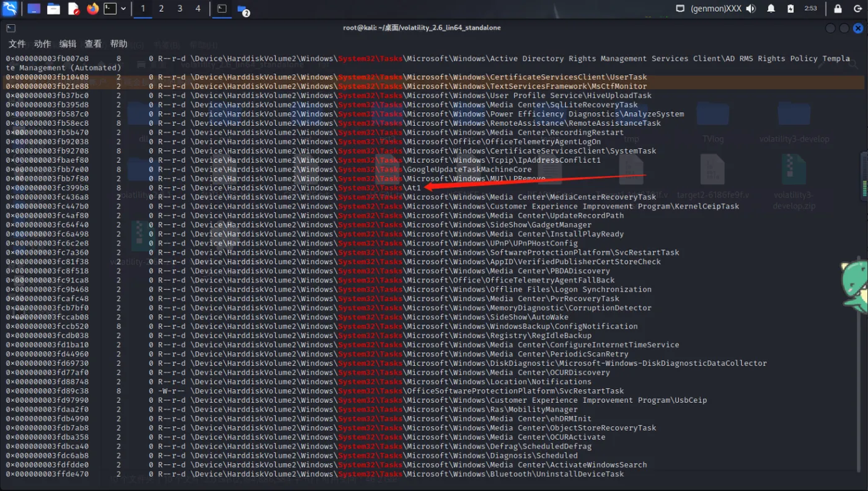Select offset 0x000000003fc399b8 text
The image size is (868, 491).
48,188
